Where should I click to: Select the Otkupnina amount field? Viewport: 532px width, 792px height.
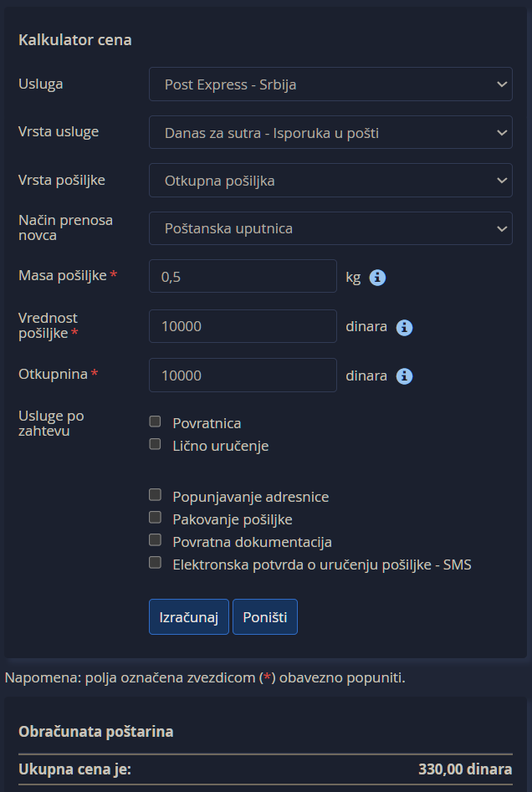(243, 376)
